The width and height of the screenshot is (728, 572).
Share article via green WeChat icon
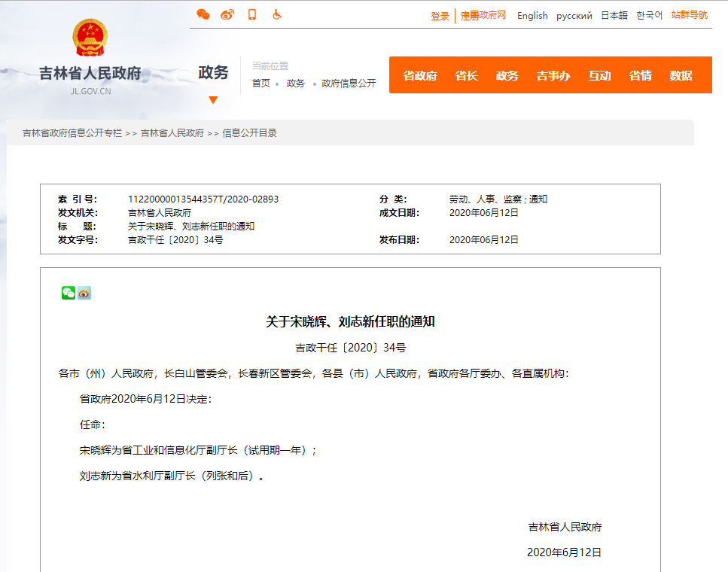tap(69, 293)
